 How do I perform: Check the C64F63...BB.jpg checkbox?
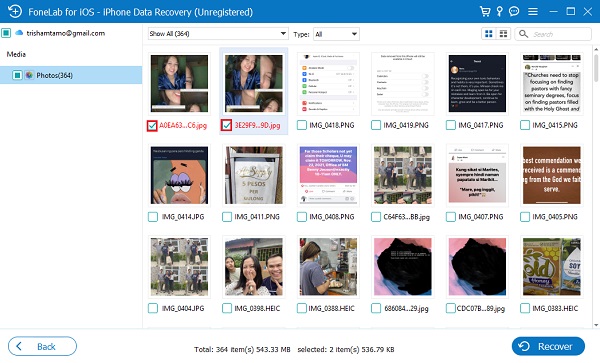(376, 217)
